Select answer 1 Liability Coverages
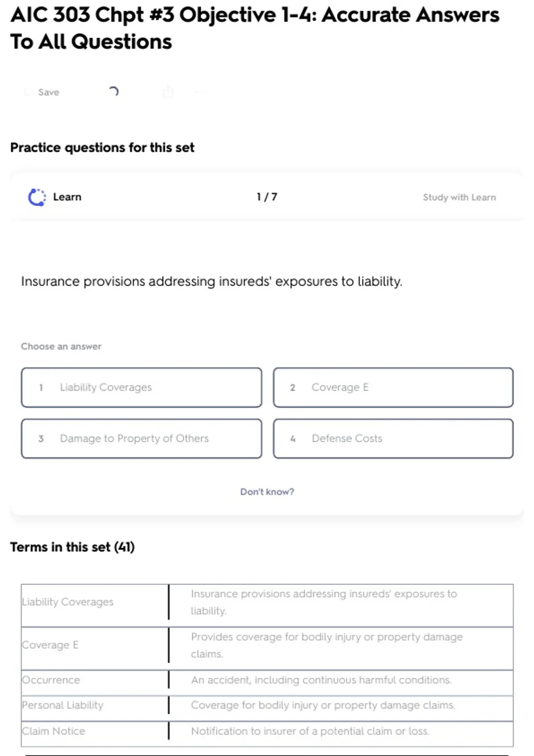The height and width of the screenshot is (756, 534). [x=142, y=387]
